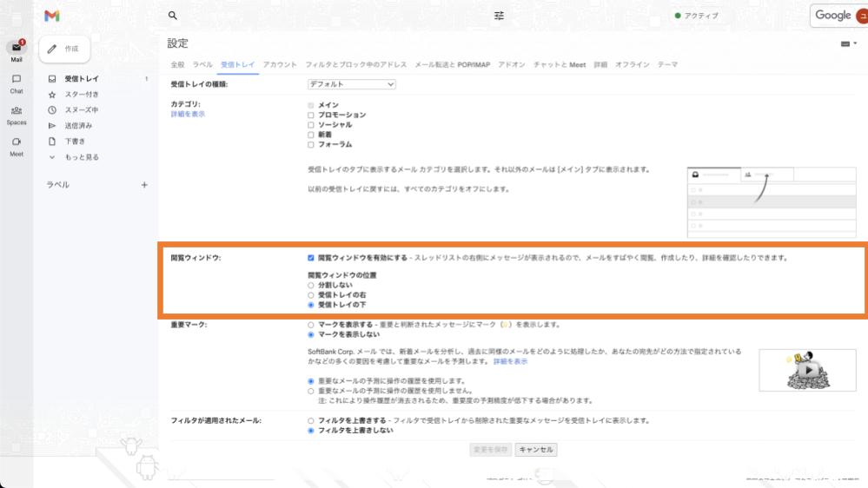Switch to ラベル settings tab
The image size is (868, 488).
tap(202, 65)
